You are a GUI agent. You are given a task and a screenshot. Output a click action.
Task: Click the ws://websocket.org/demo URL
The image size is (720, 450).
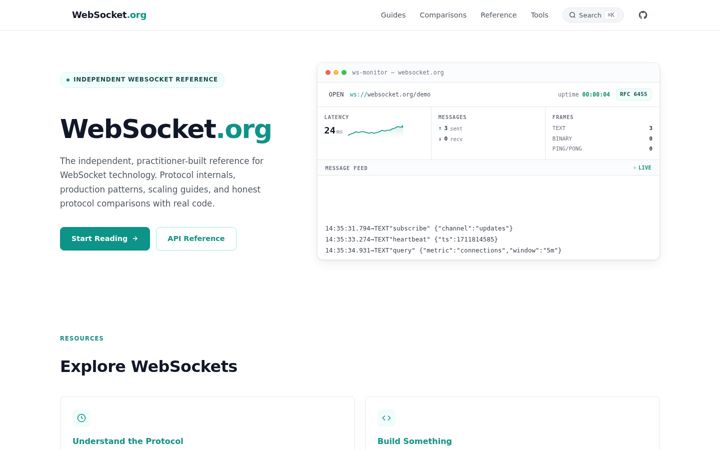click(390, 94)
